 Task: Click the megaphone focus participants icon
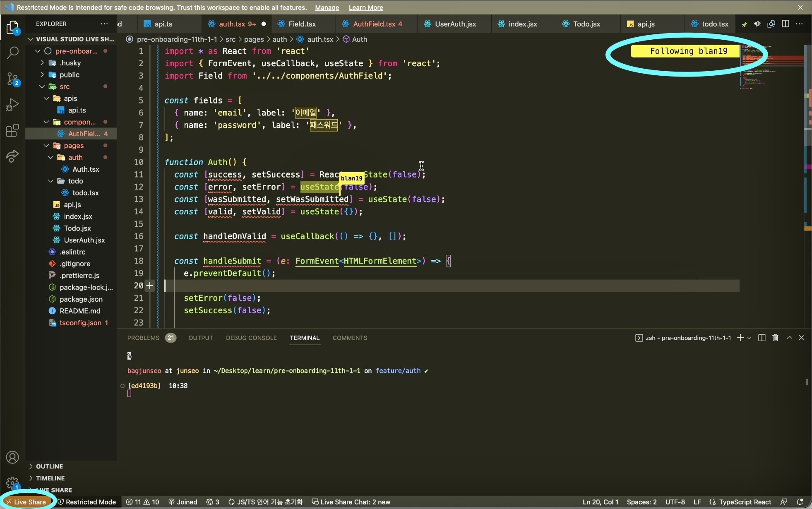[x=757, y=24]
